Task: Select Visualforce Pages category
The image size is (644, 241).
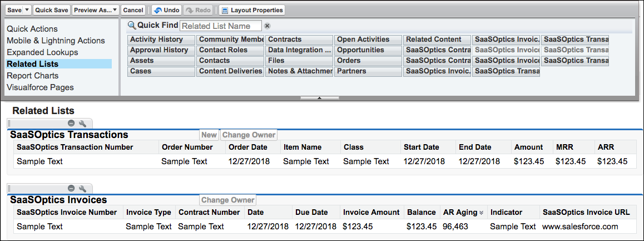Action: 40,87
